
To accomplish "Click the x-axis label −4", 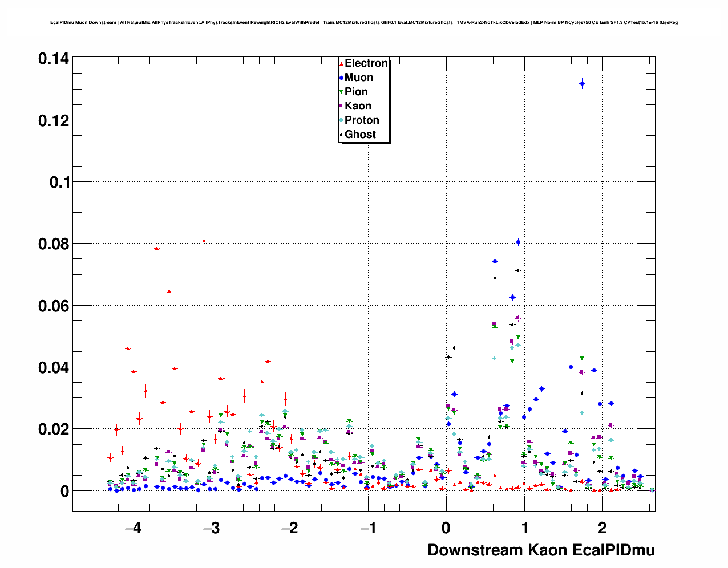I will [133, 528].
